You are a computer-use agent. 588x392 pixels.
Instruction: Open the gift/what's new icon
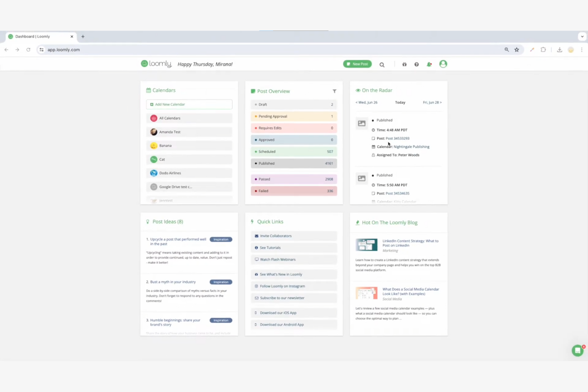404,64
